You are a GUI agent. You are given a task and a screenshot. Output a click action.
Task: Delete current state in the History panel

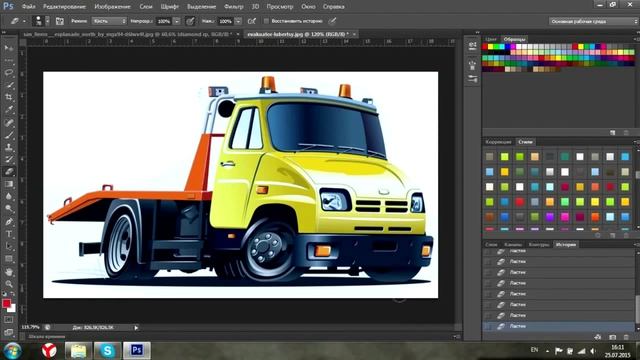[626, 337]
